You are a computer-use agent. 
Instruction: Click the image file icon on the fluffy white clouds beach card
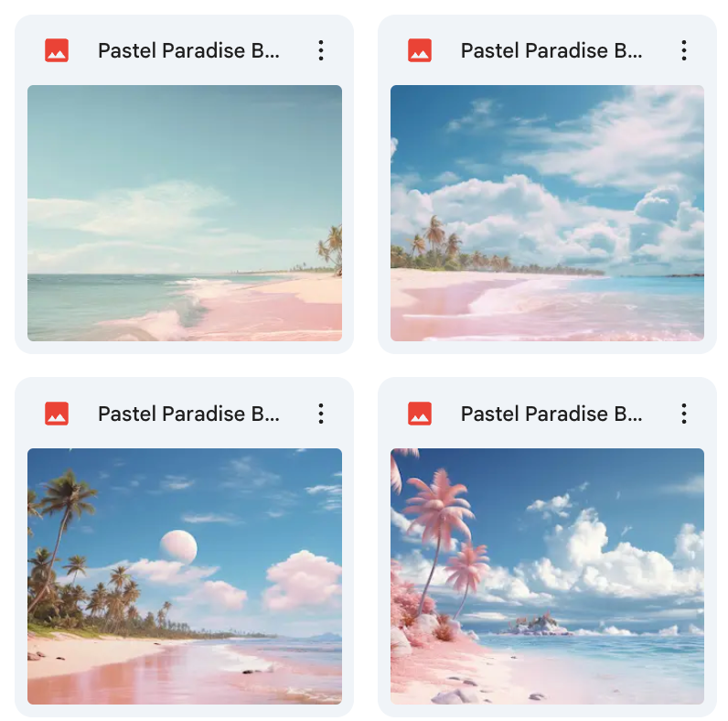tap(420, 50)
